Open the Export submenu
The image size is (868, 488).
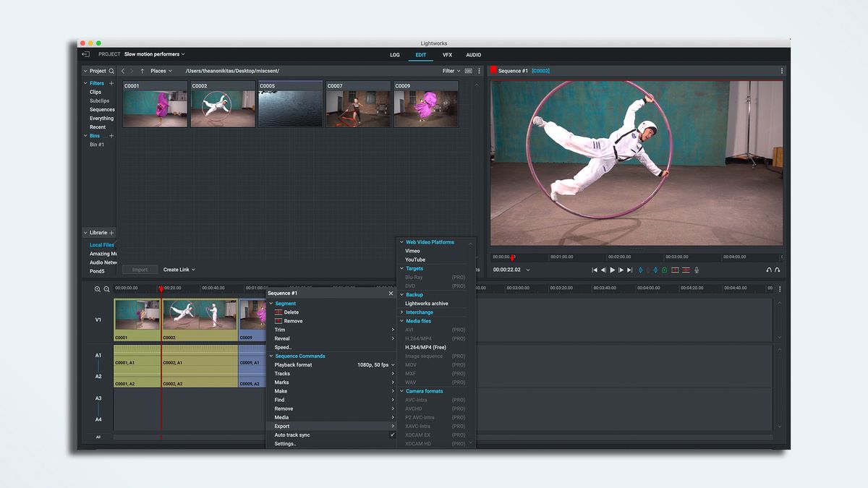point(332,427)
